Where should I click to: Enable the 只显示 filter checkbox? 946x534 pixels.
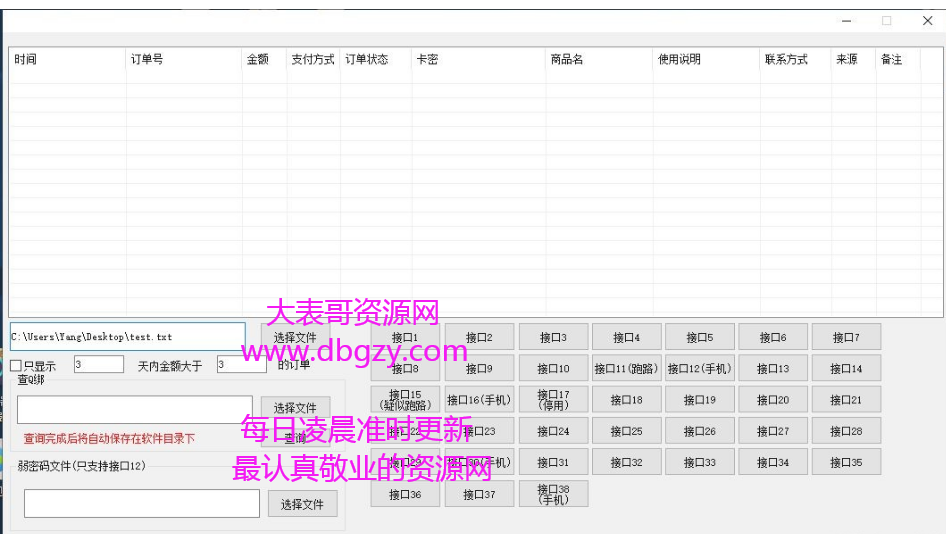tap(16, 366)
